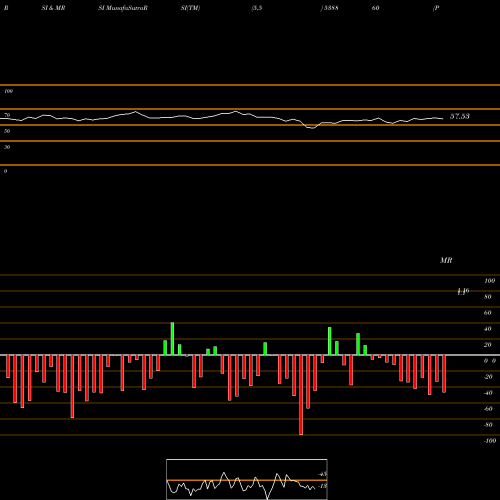The width and height of the screenshot is (500, 500).
Task: Click the 'MR' panel label
Action: tap(446, 260)
